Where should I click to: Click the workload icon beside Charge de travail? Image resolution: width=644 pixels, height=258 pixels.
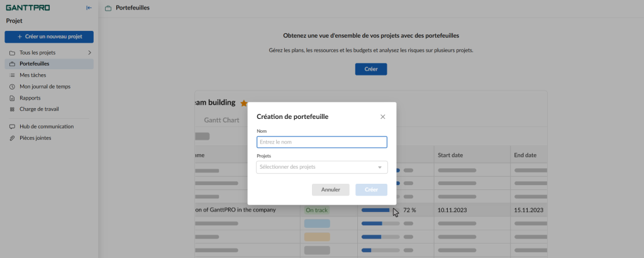point(12,109)
